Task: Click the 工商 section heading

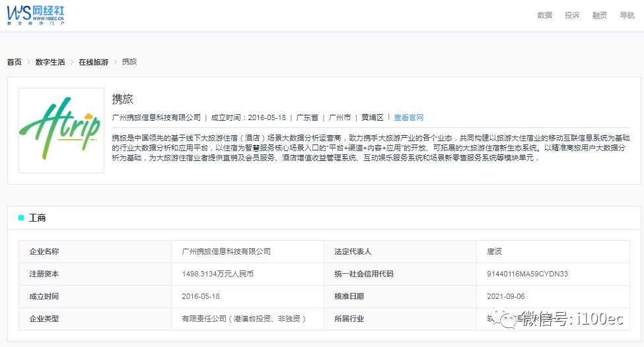Action: (37, 218)
